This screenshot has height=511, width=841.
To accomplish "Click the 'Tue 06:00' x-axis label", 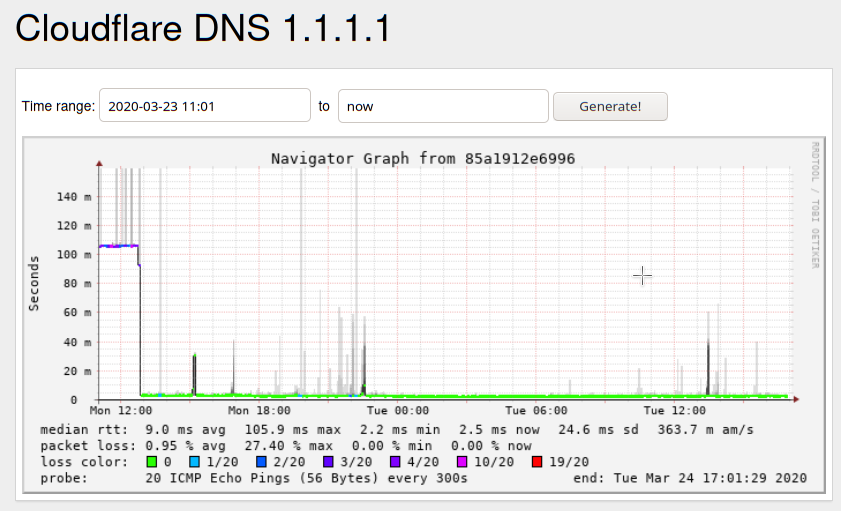I will pos(536,411).
